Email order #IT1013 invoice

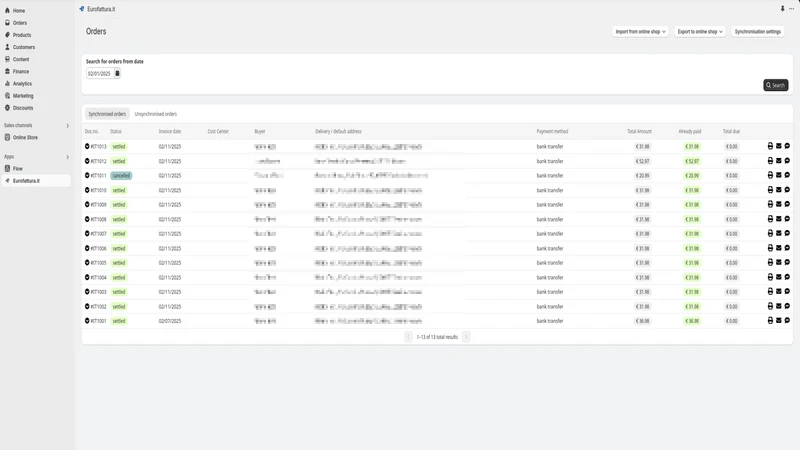779,146
